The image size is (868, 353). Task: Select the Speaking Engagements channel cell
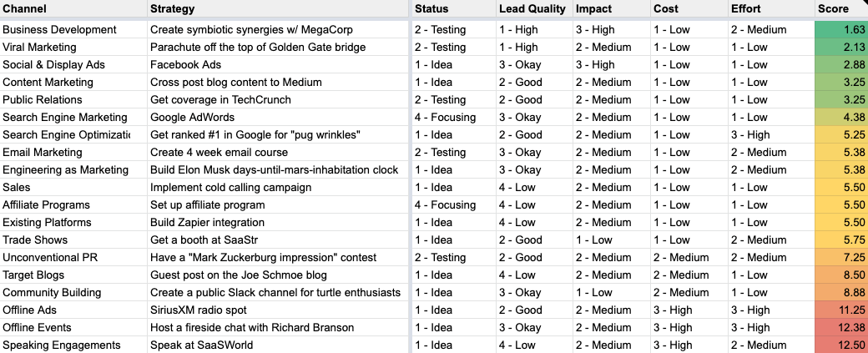[x=62, y=345]
